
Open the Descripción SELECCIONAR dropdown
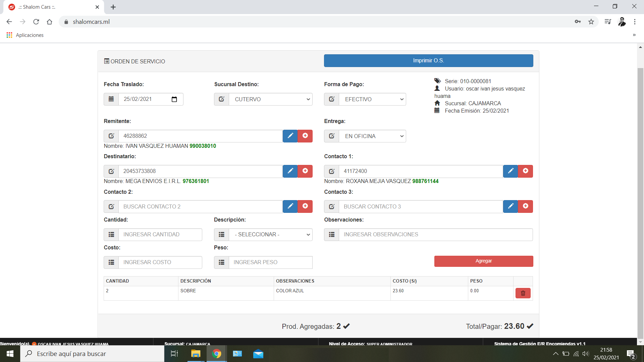[x=270, y=235]
